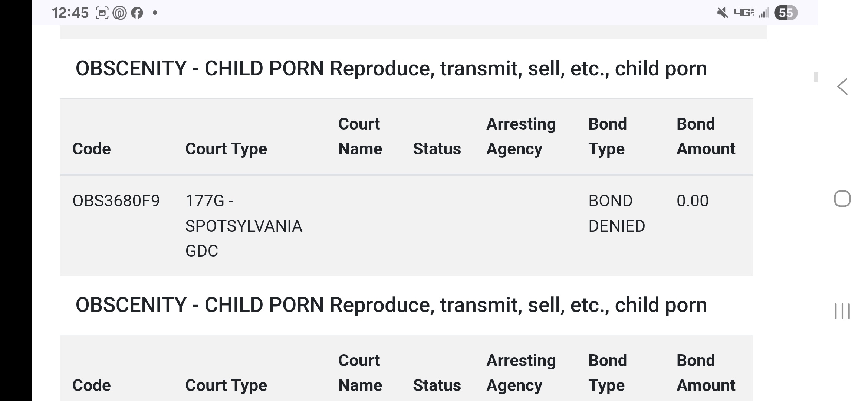Select the BOND DENIED cell
The height and width of the screenshot is (401, 868).
[617, 213]
